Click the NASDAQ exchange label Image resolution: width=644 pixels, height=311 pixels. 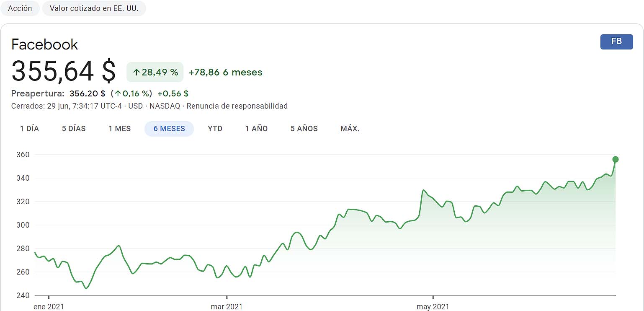coord(165,106)
